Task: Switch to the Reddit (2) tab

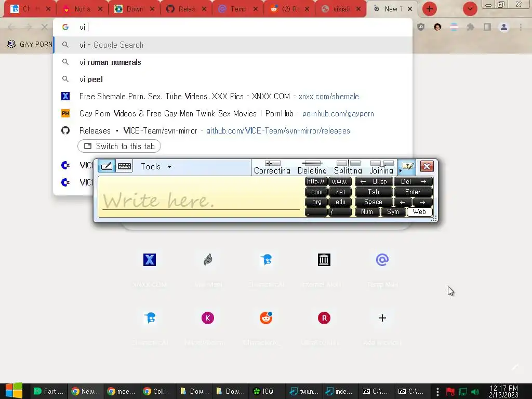Action: (289, 9)
